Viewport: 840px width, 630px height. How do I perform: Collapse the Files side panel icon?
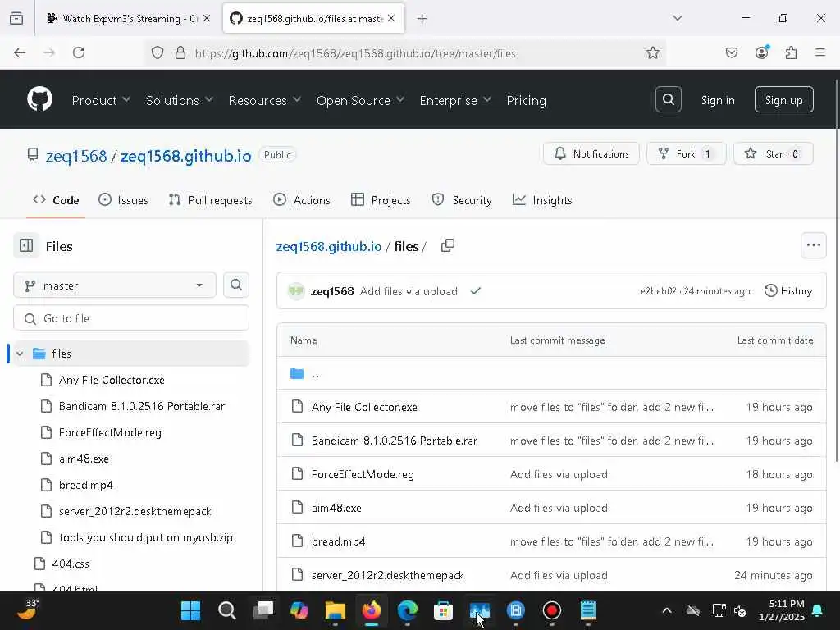click(26, 246)
